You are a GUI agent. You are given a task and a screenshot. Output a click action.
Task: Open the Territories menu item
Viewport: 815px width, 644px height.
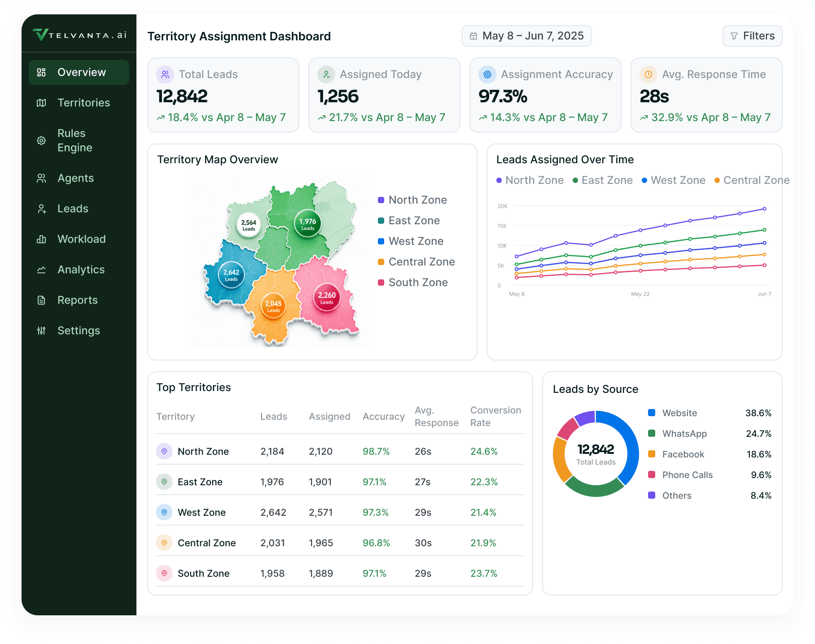(79, 103)
